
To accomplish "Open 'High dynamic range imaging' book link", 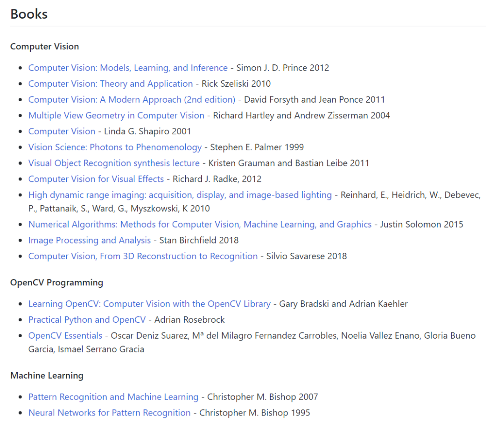I will pyautogui.click(x=180, y=195).
